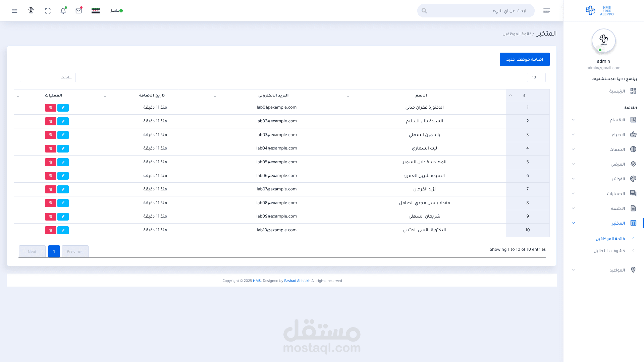Click اضافة موظف جديد button
The image size is (644, 362).
(x=524, y=59)
